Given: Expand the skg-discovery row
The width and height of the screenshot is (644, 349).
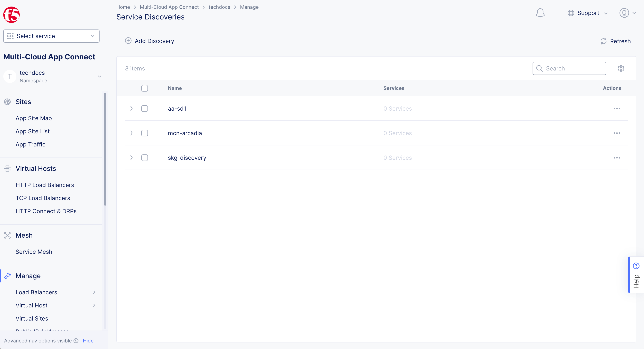Looking at the screenshot, I should tap(131, 158).
